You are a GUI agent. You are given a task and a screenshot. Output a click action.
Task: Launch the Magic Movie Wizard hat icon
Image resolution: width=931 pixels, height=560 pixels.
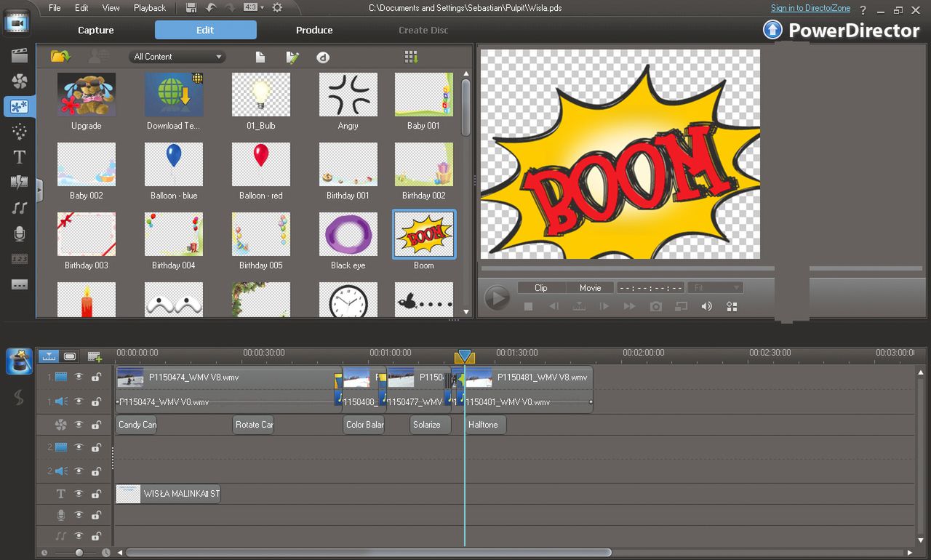pyautogui.click(x=19, y=361)
